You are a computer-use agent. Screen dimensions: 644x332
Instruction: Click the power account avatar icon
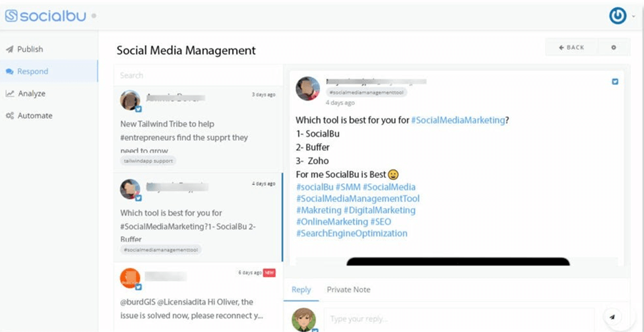[617, 16]
